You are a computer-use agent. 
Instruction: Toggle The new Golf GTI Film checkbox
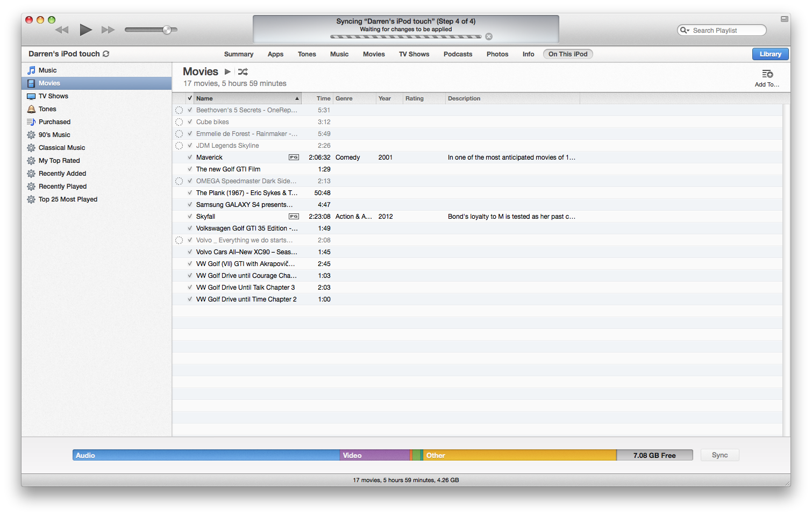click(x=190, y=169)
